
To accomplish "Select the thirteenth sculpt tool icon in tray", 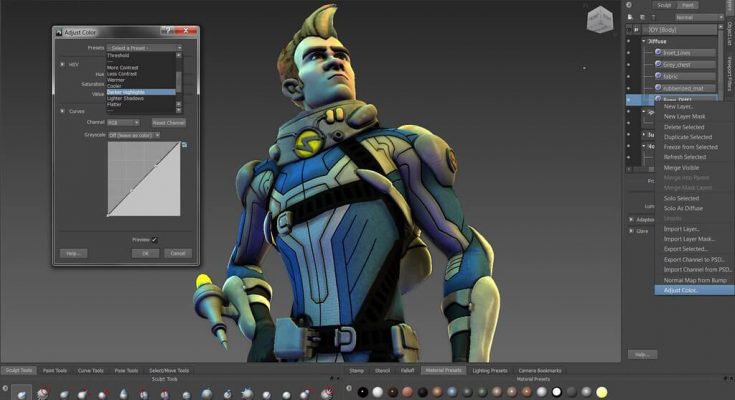I will click(266, 394).
